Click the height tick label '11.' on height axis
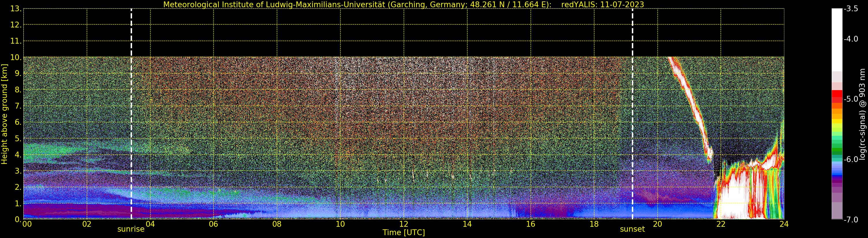This screenshot has height=238, width=868. pyautogui.click(x=16, y=41)
